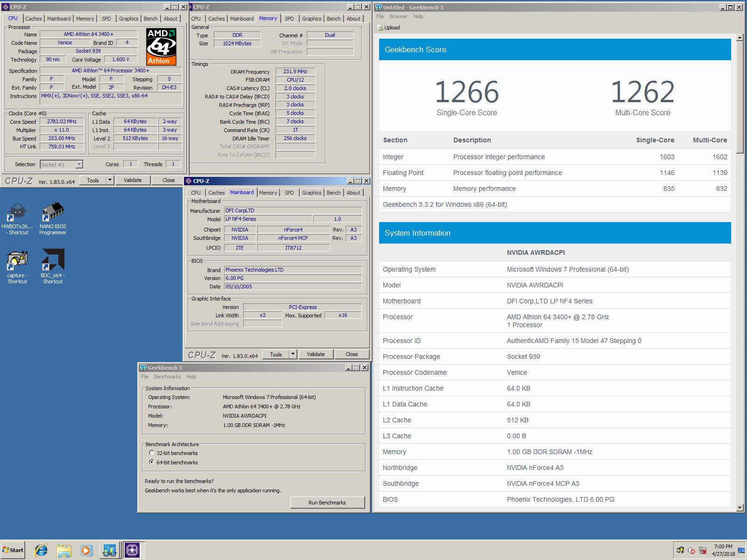Screen dimensions: 747x560
Task: Click the system tray clock
Action: [x=723, y=550]
